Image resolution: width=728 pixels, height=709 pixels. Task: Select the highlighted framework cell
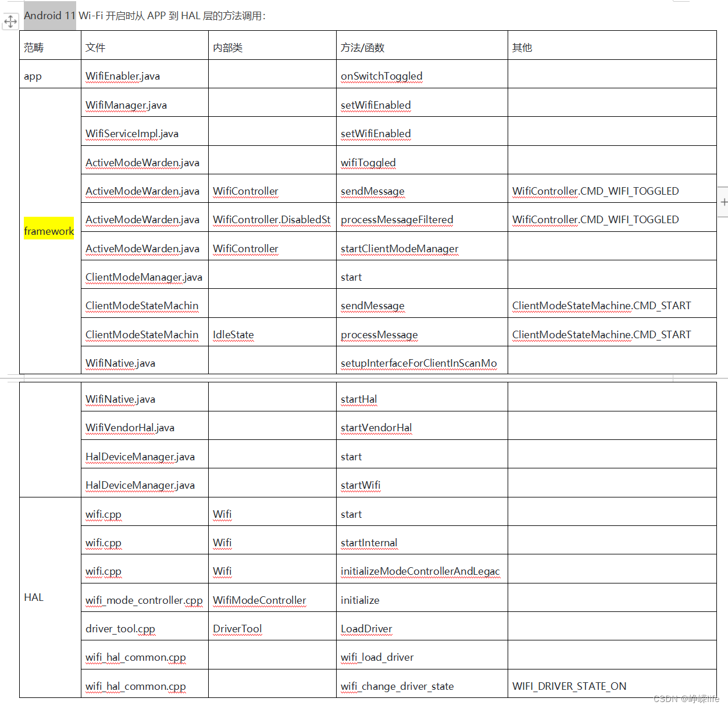(x=48, y=230)
